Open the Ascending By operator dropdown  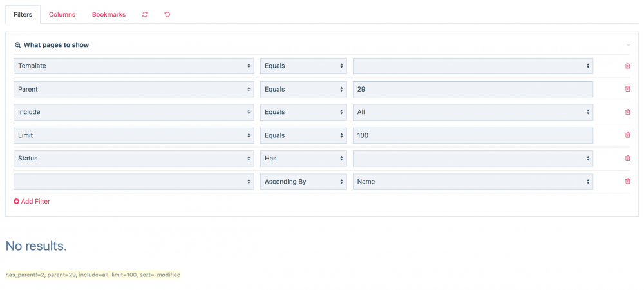303,182
